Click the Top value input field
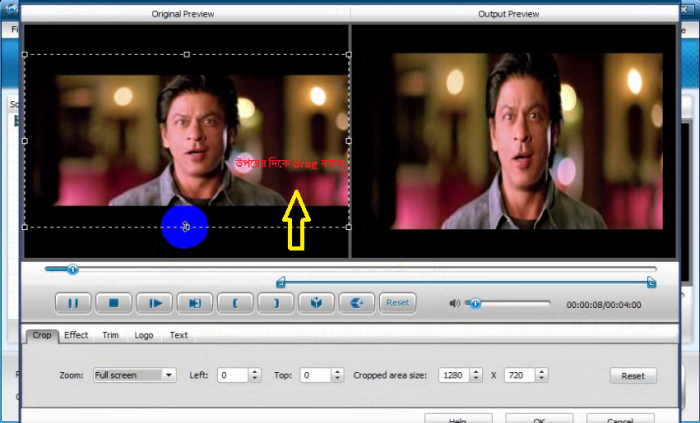The image size is (700, 423). pos(316,375)
